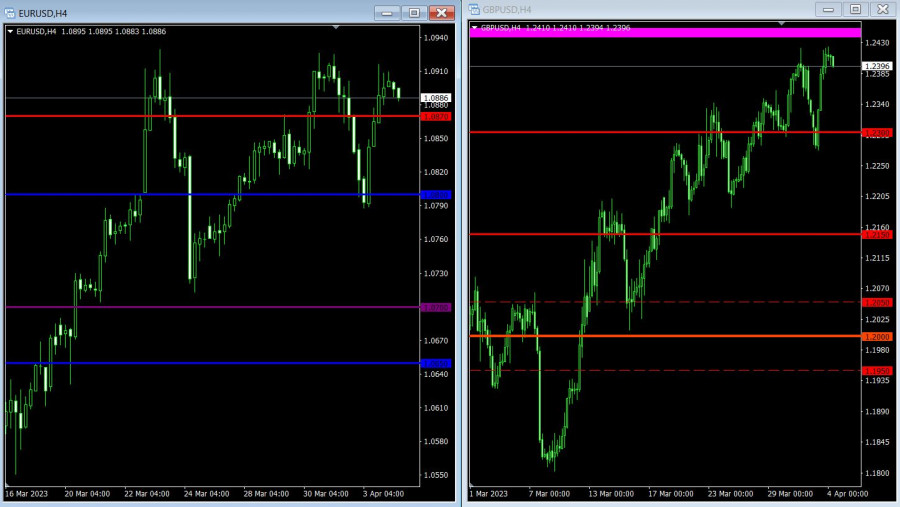Minimize the EURUSD,H4 chart window
This screenshot has width=900, height=507.
[387, 12]
